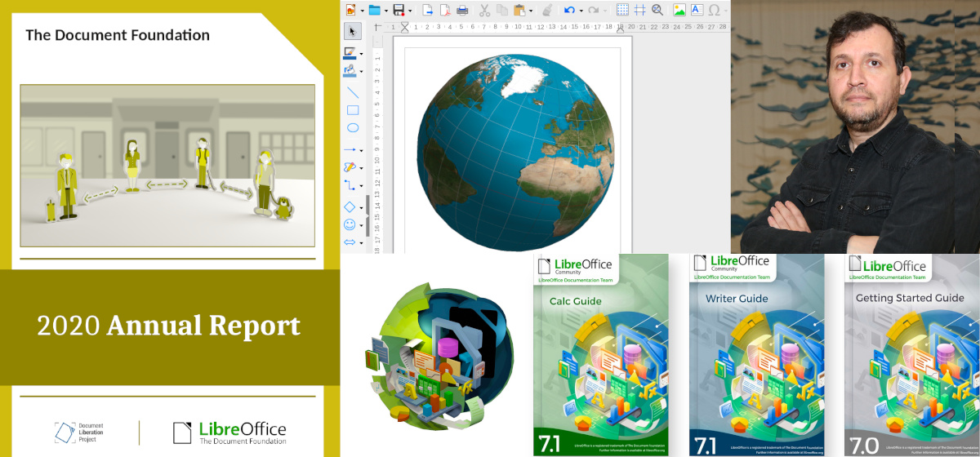Toggle the Helplines While Moving icon
The height and width of the screenshot is (457, 980).
[640, 10]
